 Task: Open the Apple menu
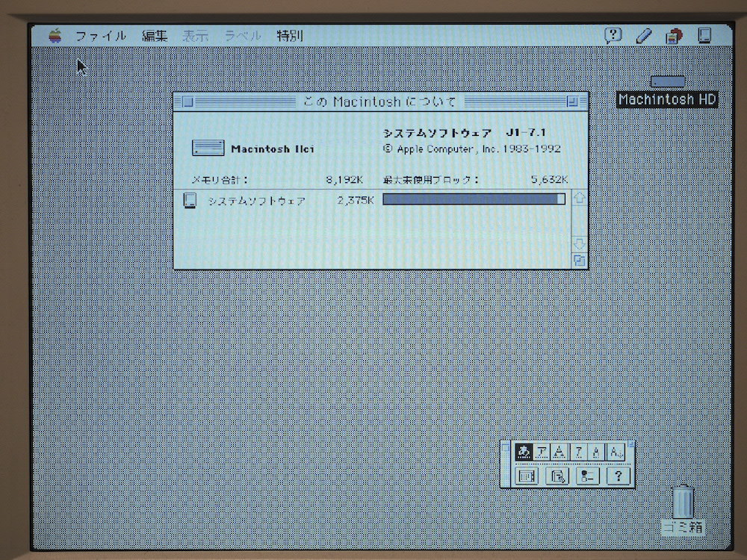point(55,36)
